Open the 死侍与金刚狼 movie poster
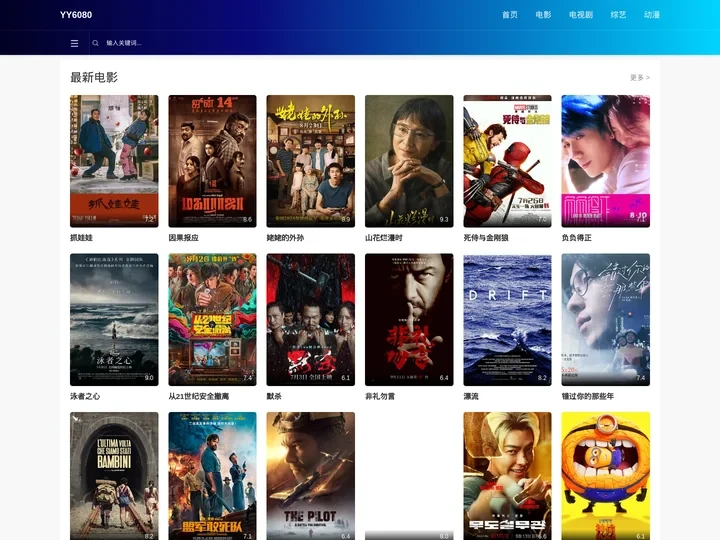Image resolution: width=720 pixels, height=540 pixels. coord(507,161)
